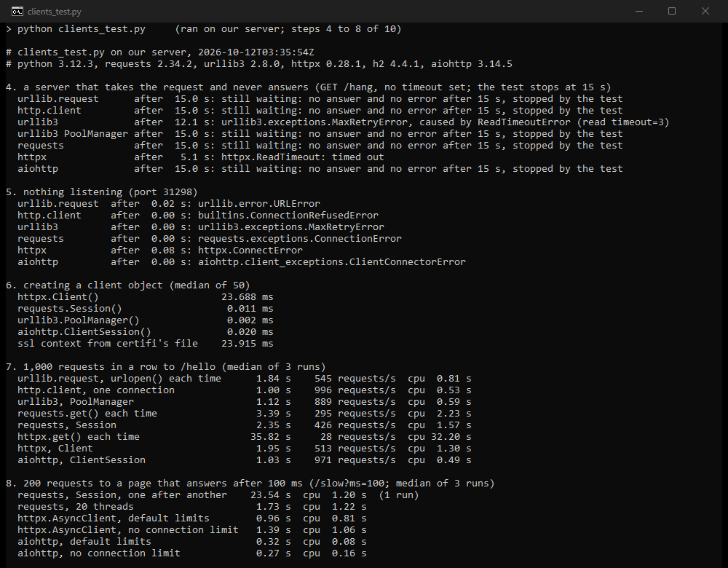Click 'requests, Session' 2.35 s row

tap(244, 425)
